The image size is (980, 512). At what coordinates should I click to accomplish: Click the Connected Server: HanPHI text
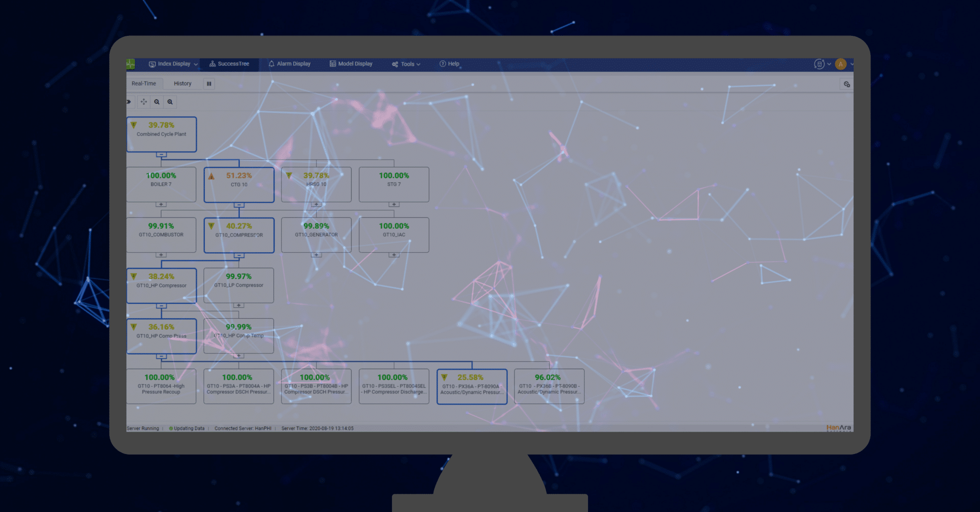243,429
